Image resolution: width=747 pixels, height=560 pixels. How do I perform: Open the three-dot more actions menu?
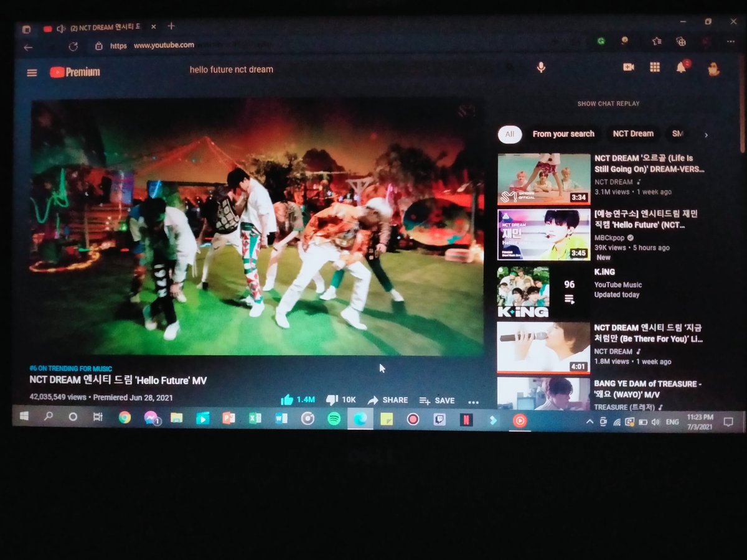[x=473, y=402]
